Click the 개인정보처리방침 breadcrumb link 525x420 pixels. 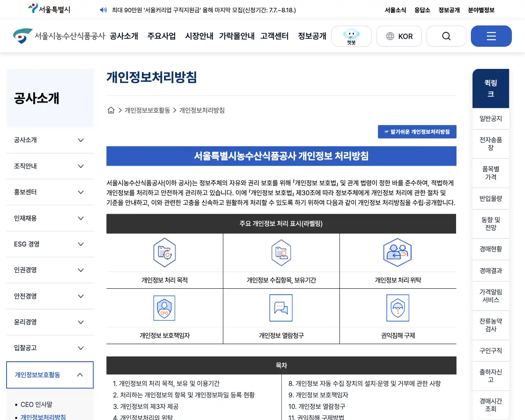[x=202, y=110]
